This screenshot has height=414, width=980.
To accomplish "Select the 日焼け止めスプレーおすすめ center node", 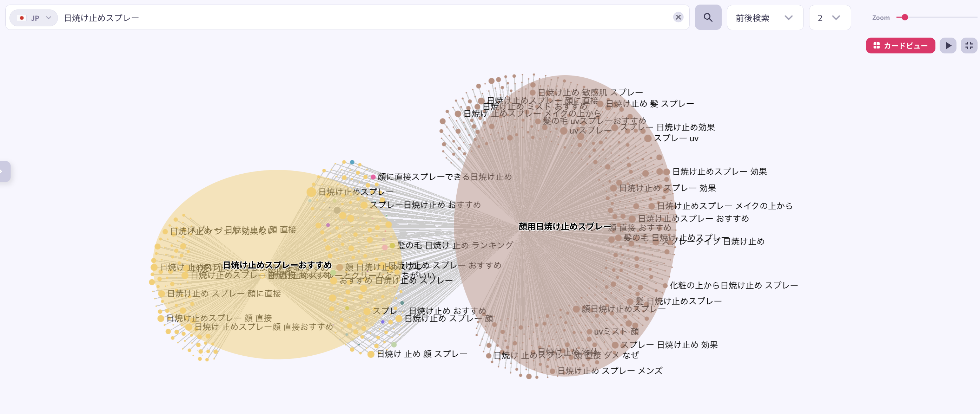I will (277, 265).
